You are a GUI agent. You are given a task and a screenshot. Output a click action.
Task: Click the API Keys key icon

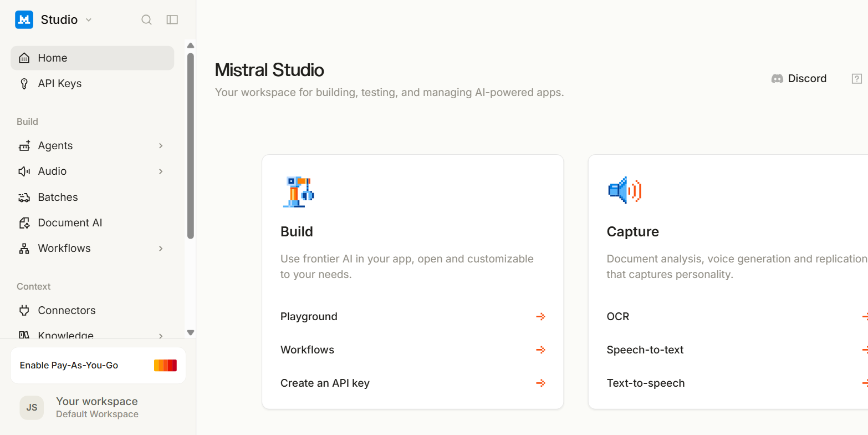coord(24,84)
